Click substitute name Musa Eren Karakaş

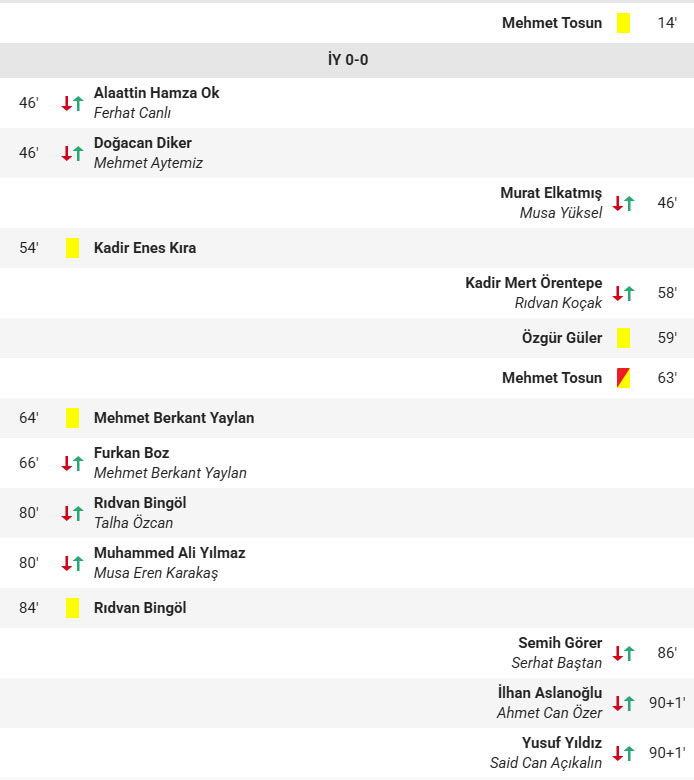pyautogui.click(x=155, y=573)
